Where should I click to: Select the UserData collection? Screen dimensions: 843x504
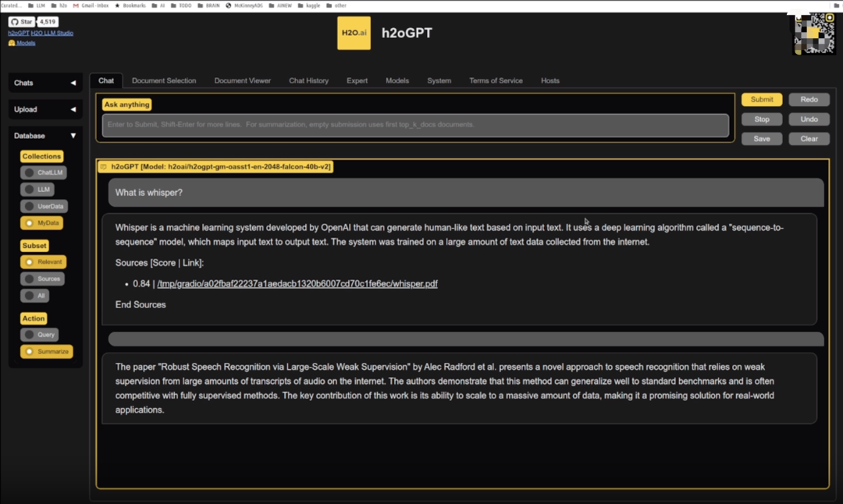tap(44, 206)
